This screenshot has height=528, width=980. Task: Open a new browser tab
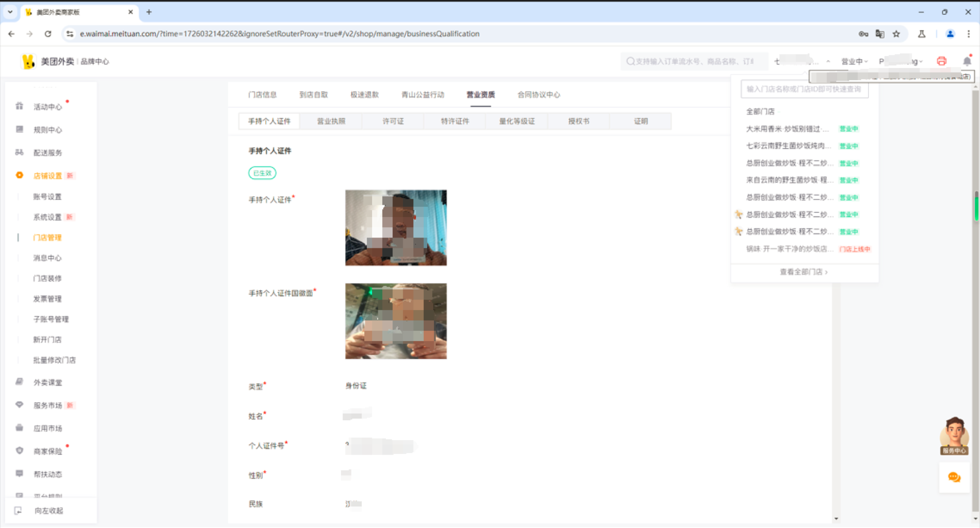(149, 12)
